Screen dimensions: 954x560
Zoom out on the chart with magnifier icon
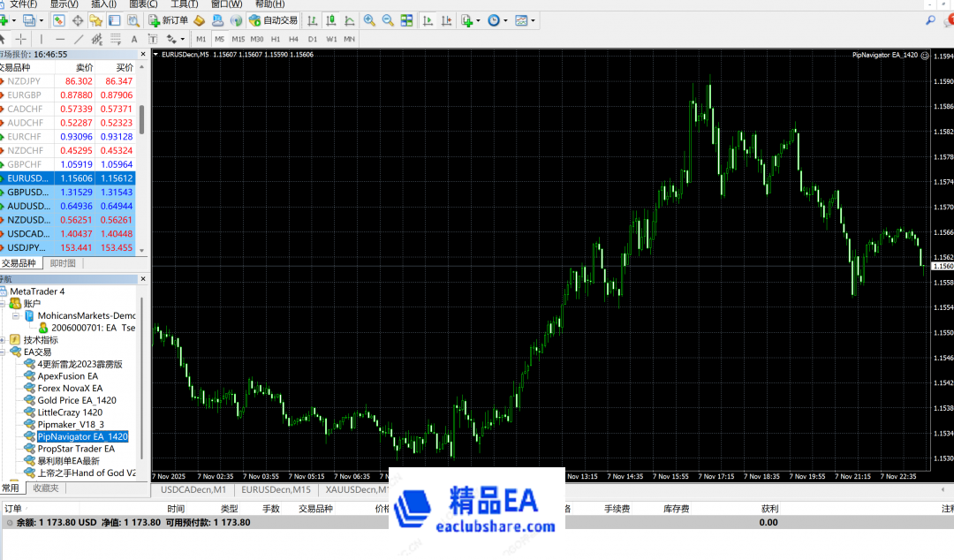pos(388,20)
